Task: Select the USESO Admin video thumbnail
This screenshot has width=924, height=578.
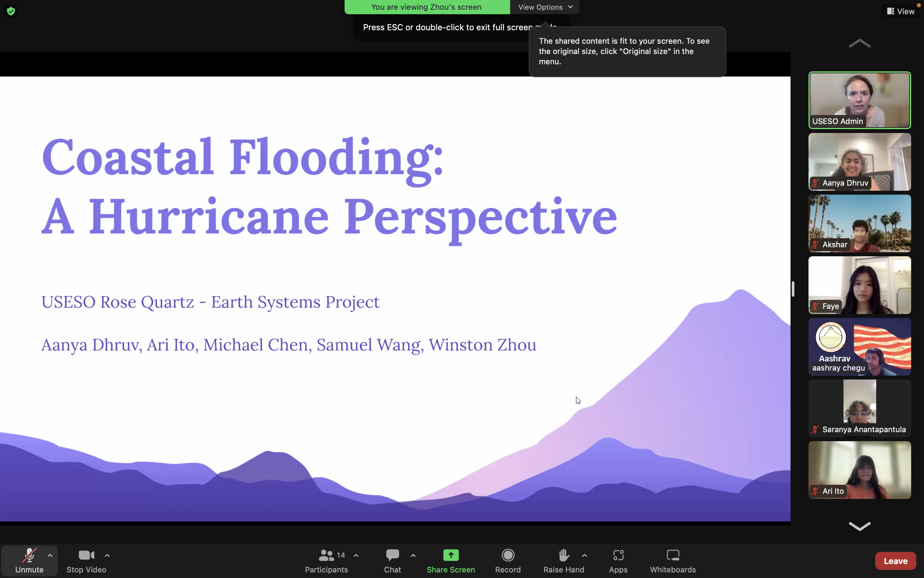Action: (859, 100)
